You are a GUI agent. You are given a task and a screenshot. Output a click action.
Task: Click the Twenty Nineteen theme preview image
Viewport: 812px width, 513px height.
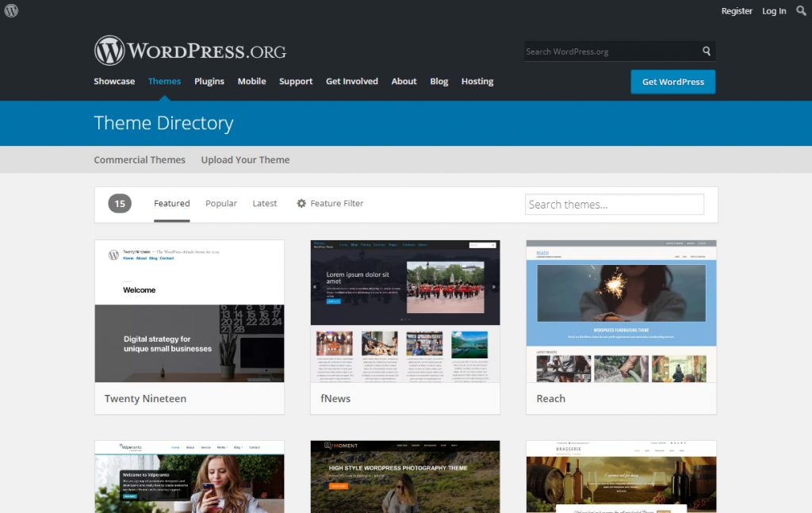[x=189, y=309]
